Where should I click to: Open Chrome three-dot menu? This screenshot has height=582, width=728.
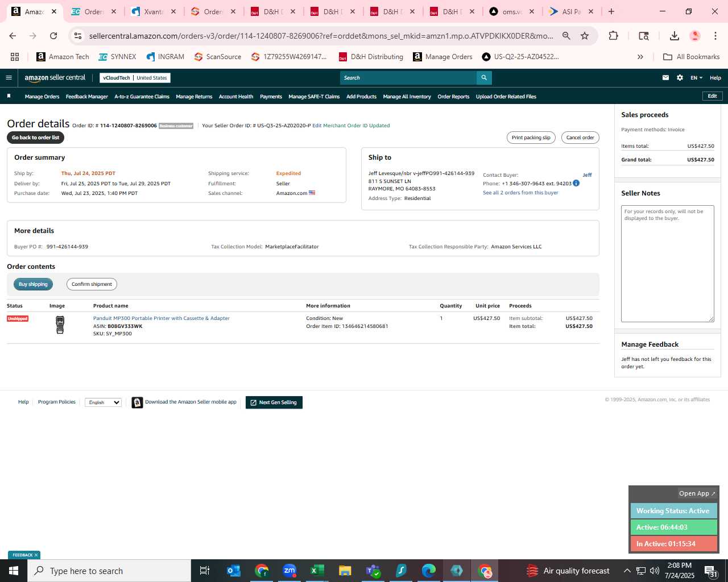pos(715,36)
